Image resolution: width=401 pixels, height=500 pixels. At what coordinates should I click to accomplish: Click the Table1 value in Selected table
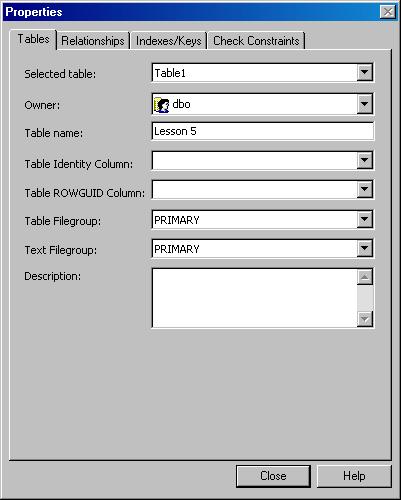[170, 73]
